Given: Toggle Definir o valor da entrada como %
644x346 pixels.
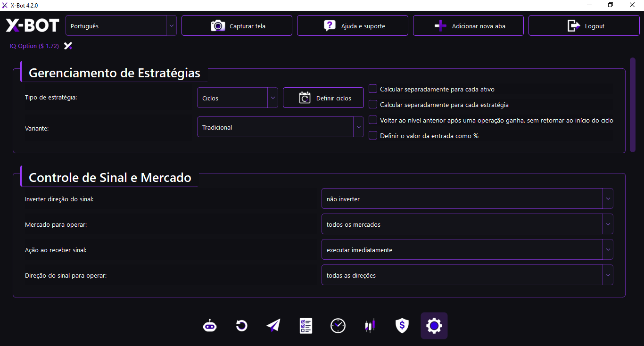Looking at the screenshot, I should [x=373, y=136].
